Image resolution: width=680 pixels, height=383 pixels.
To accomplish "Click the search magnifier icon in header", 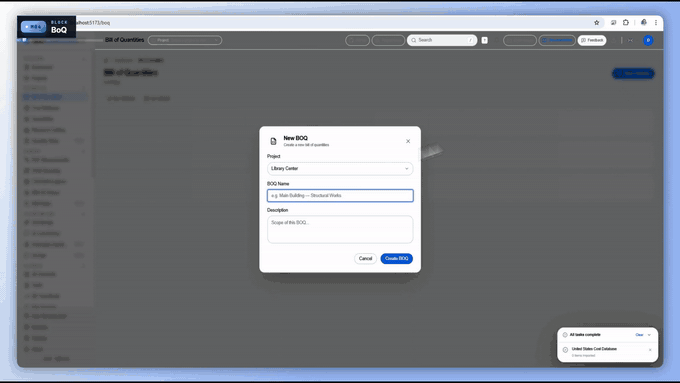I will tap(414, 40).
